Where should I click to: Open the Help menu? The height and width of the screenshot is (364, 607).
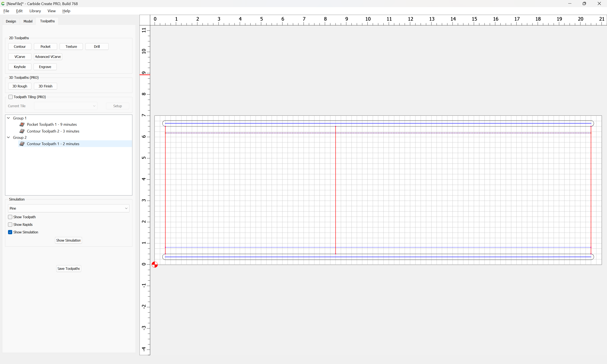[x=66, y=11]
